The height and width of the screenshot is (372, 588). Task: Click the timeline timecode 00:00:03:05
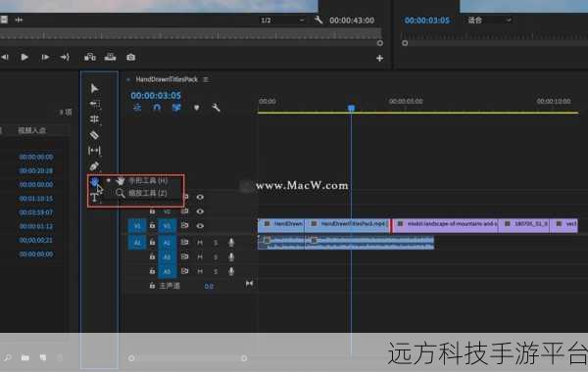tap(156, 96)
